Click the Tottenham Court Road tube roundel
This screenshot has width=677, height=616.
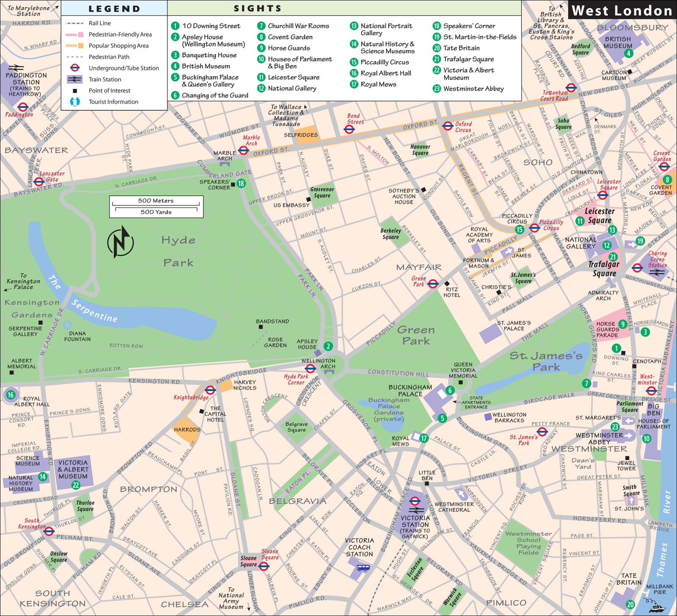571,88
